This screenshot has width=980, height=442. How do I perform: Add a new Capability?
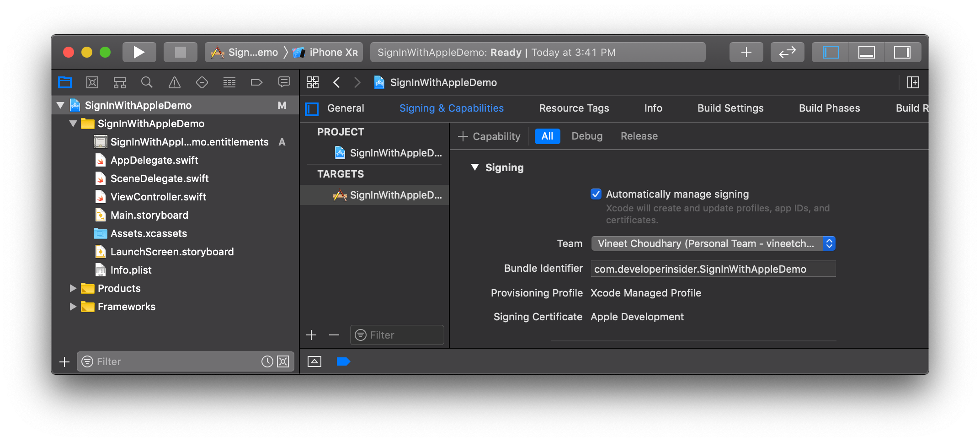(x=489, y=136)
